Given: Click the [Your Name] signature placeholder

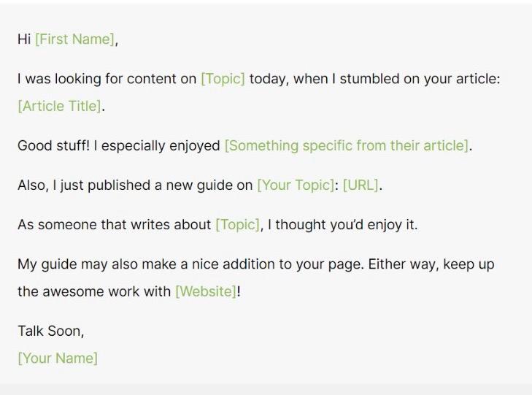Looking at the screenshot, I should [58, 358].
